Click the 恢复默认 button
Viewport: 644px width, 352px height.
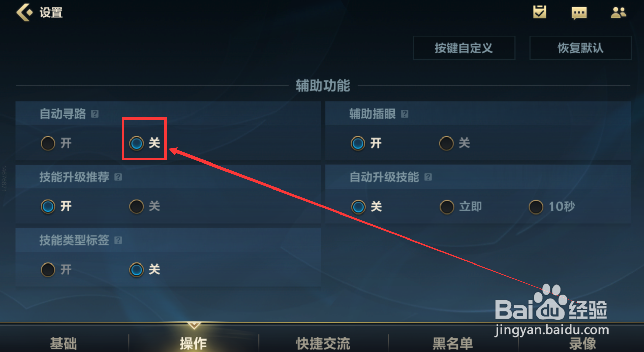click(x=580, y=48)
